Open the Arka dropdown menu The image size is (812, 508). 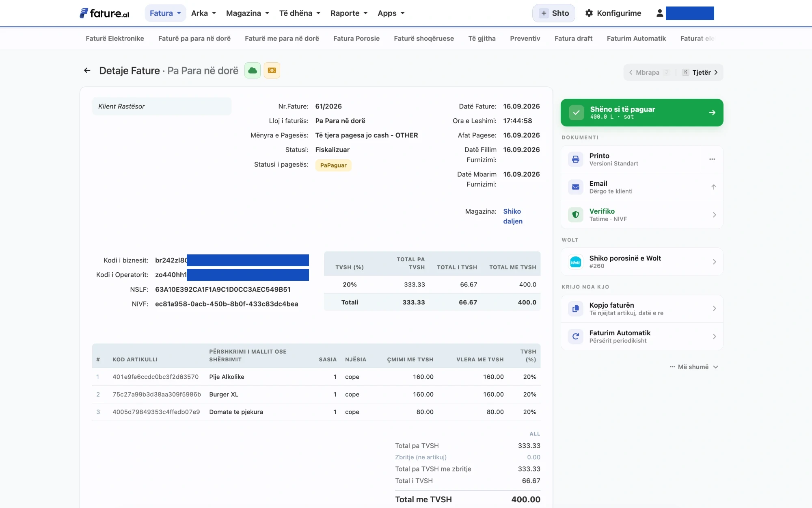pyautogui.click(x=204, y=13)
